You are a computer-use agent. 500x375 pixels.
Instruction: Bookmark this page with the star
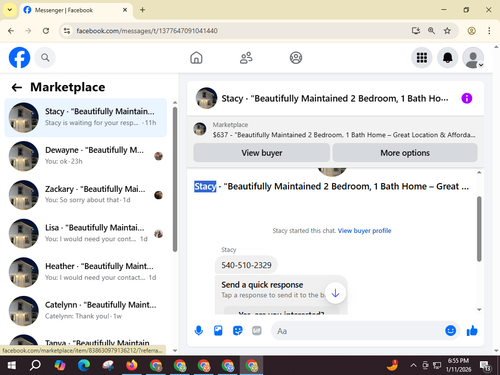[447, 31]
